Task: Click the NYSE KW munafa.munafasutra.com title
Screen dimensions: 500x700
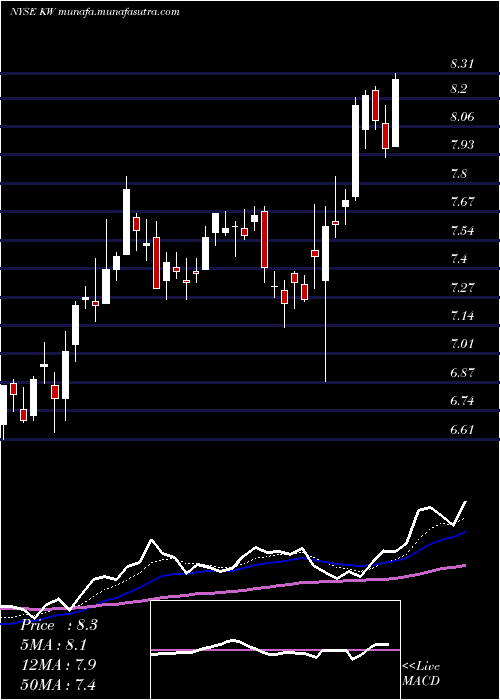Action: (x=95, y=12)
